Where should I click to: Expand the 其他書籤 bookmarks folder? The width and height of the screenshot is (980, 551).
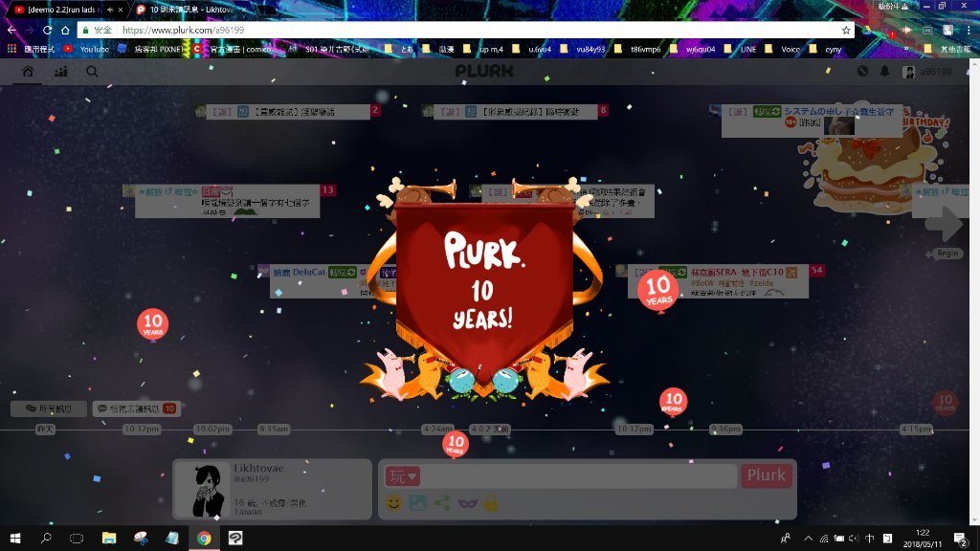[x=947, y=49]
